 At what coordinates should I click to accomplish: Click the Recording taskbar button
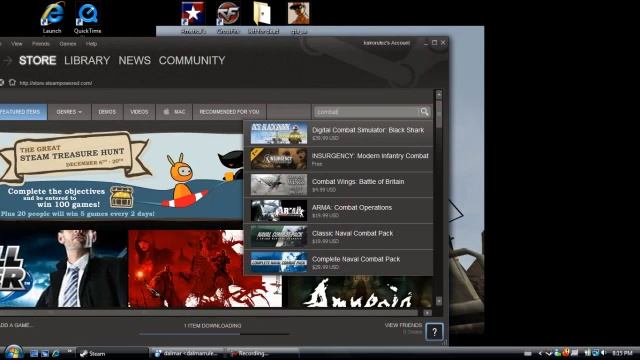point(262,353)
